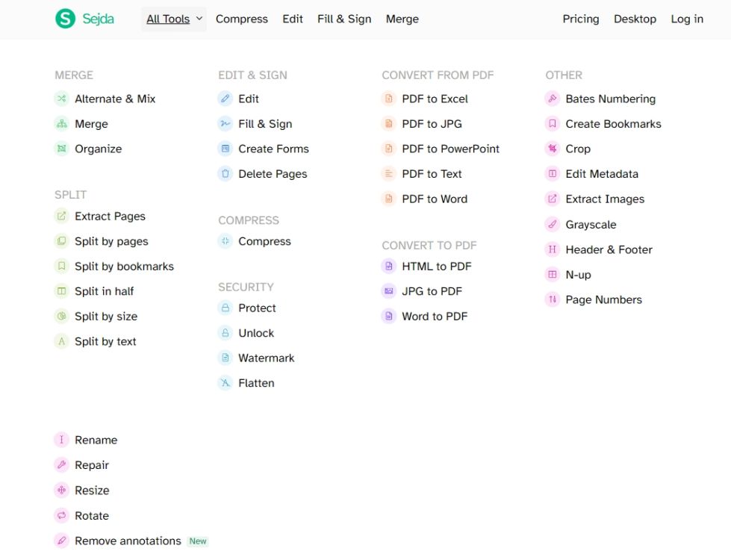Viewport: 731px width, 560px height.
Task: Click the Bates Numbering icon
Action: 553,99
